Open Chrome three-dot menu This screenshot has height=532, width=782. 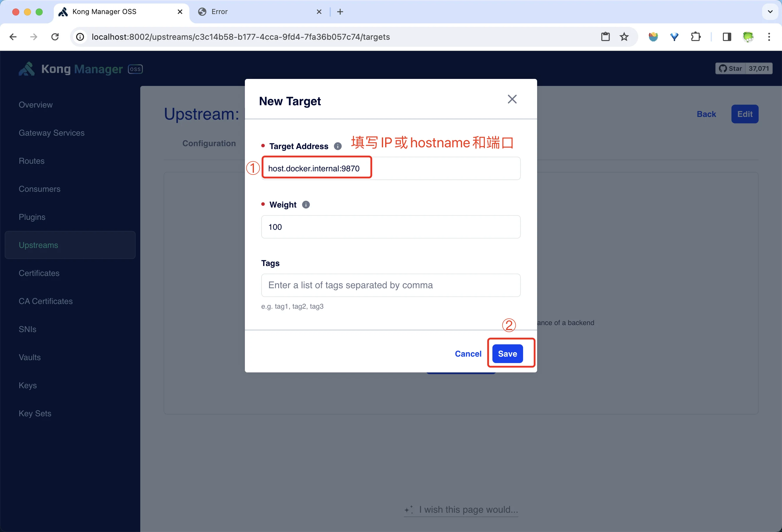click(x=769, y=37)
